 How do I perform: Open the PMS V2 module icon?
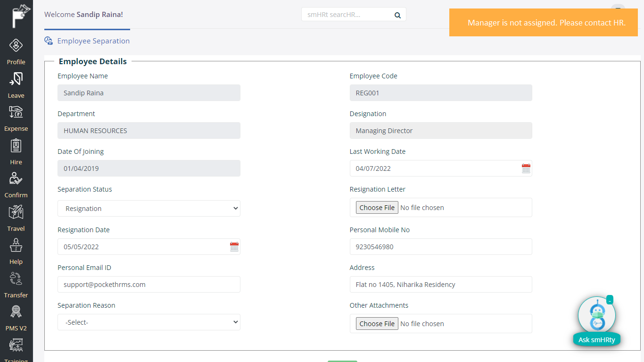[x=16, y=312]
